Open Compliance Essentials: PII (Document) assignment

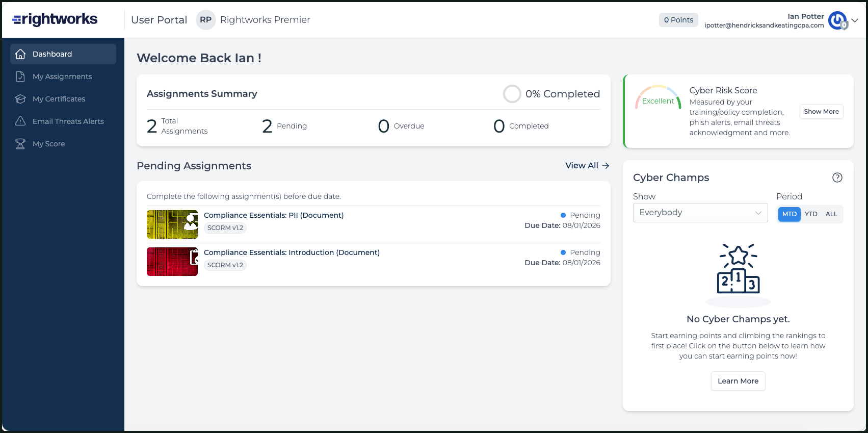(x=274, y=215)
